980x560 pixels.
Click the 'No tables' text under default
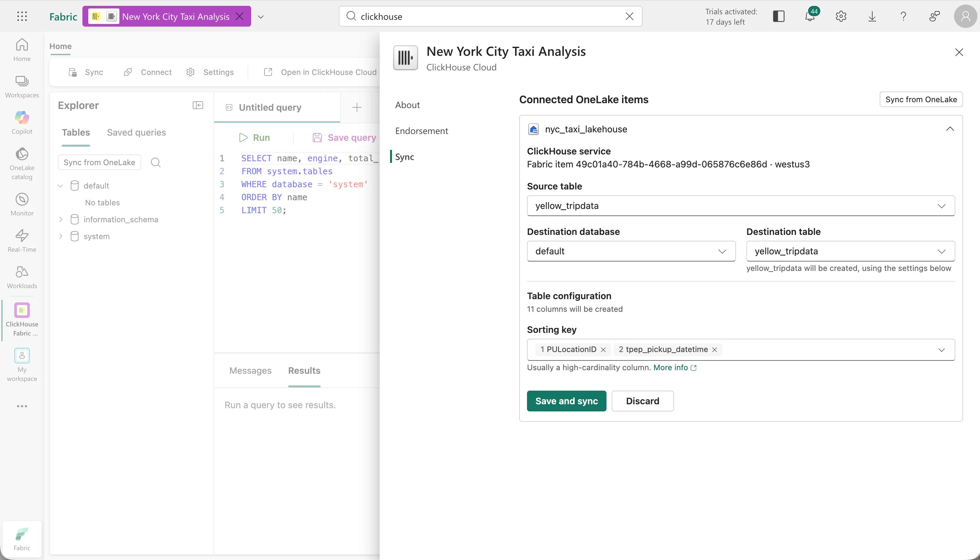click(102, 203)
